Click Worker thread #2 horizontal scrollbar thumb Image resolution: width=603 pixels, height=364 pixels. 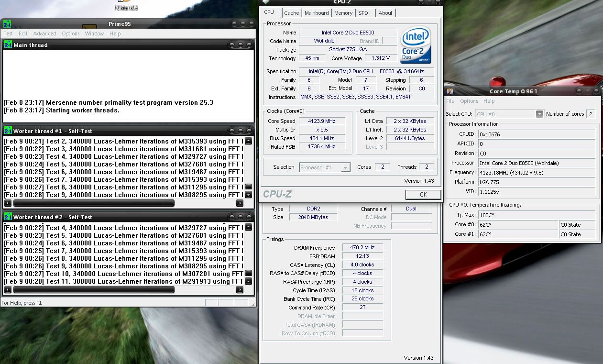(x=94, y=289)
